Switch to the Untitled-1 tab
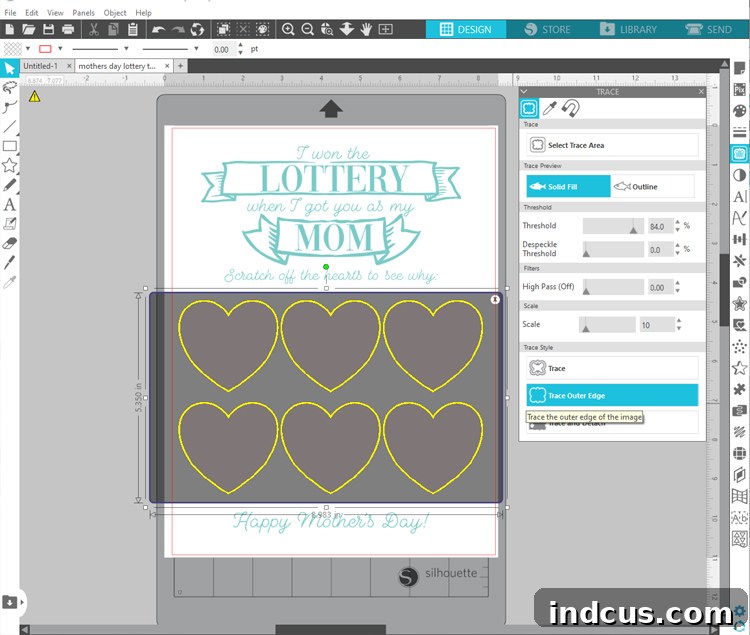The height and width of the screenshot is (635, 750). [40, 66]
